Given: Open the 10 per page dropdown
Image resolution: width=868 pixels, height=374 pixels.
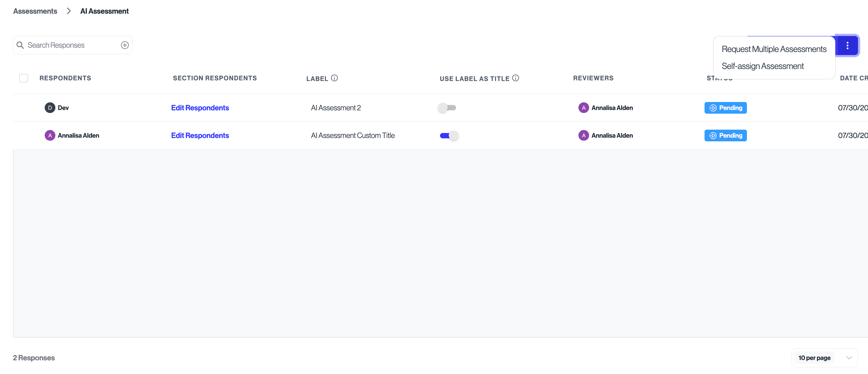Looking at the screenshot, I should (x=814, y=358).
